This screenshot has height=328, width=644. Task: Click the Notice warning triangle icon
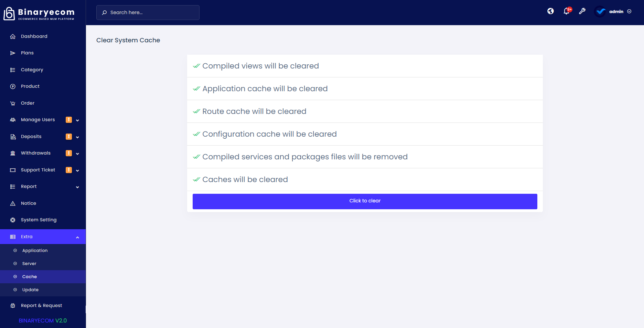tap(13, 203)
